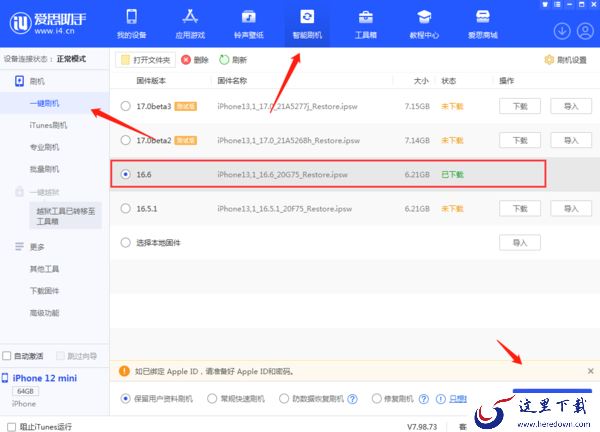This screenshot has height=432, width=600.
Task: Choose 防数据恢复刷机 option
Action: click(284, 399)
